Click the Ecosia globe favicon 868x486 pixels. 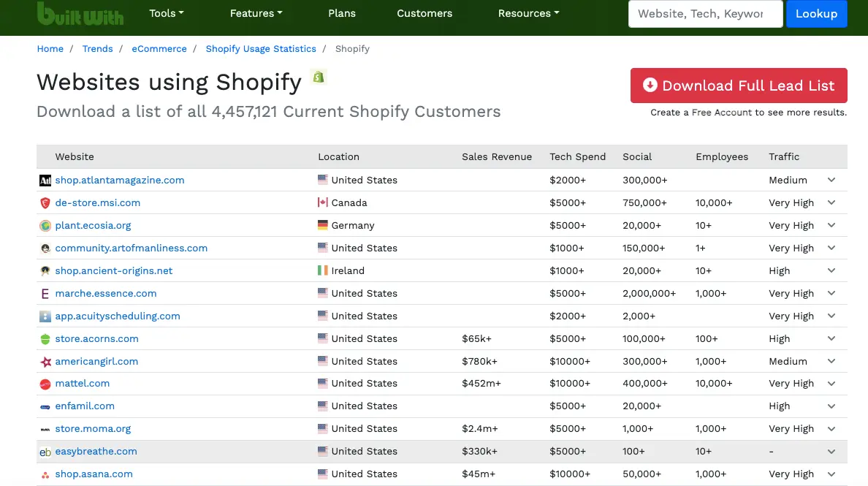(x=45, y=225)
